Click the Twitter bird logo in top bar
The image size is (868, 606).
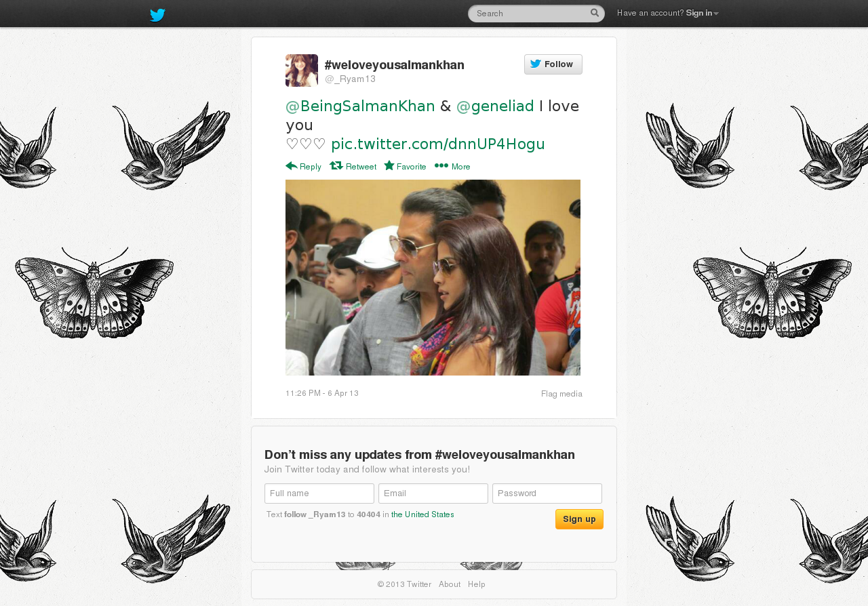pyautogui.click(x=157, y=15)
